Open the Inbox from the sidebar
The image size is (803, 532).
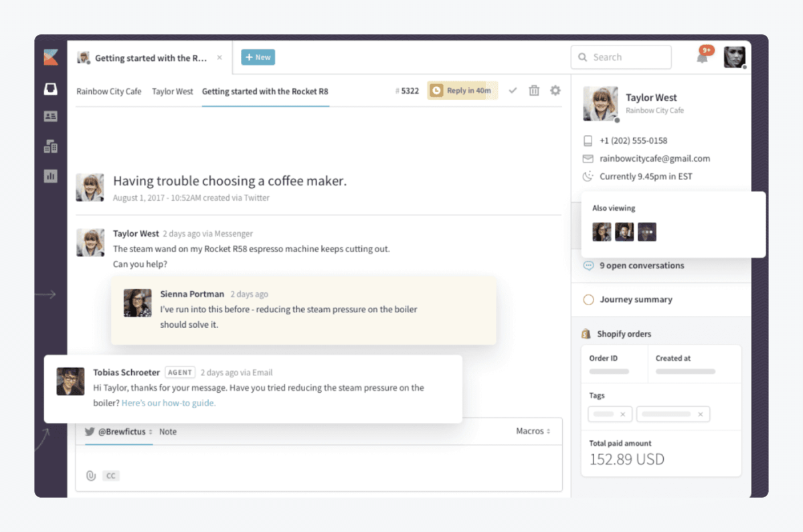coord(50,89)
